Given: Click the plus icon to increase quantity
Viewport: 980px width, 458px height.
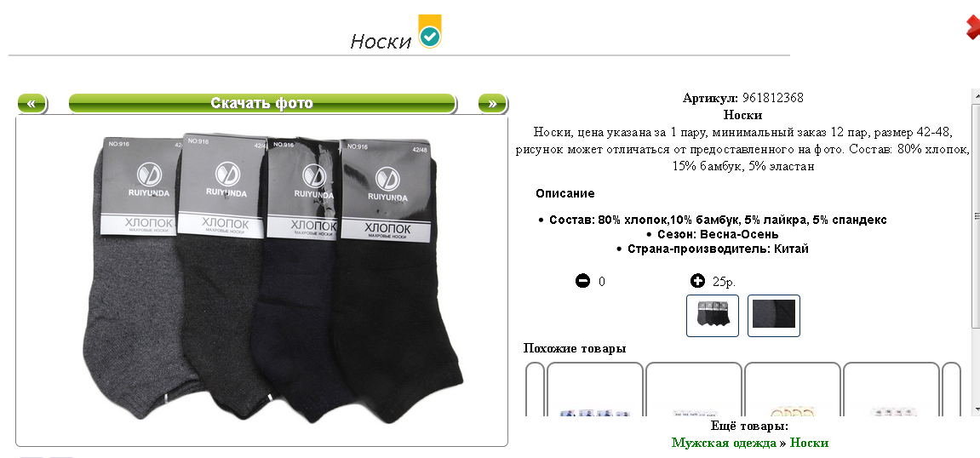Looking at the screenshot, I should (x=697, y=281).
